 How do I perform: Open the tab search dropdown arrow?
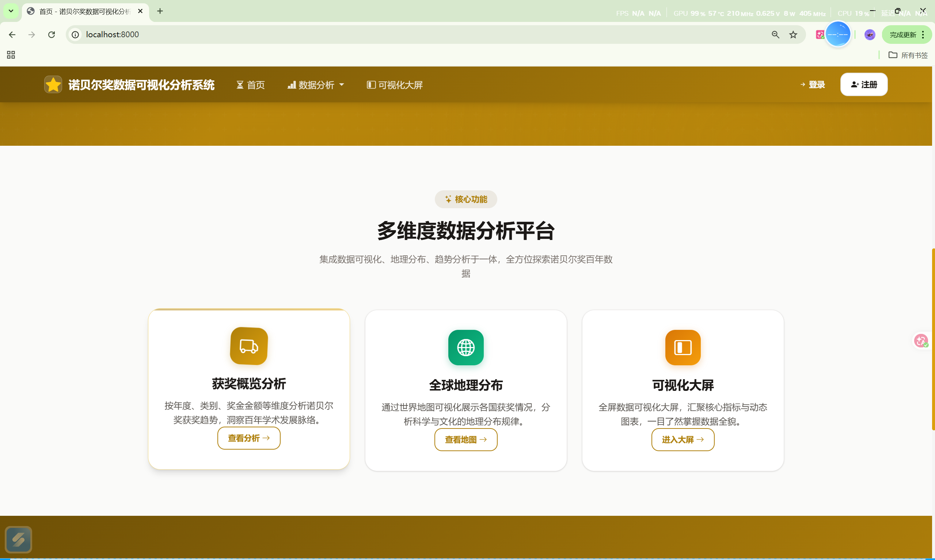pos(11,11)
